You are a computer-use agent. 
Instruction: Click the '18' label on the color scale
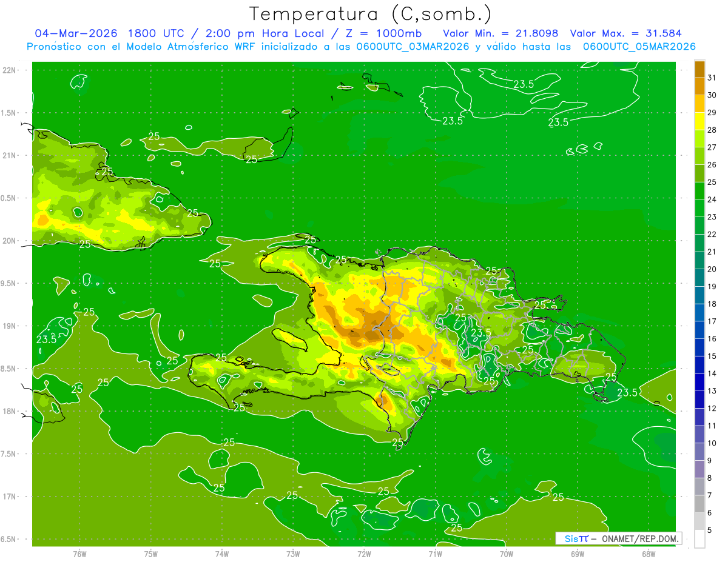click(x=712, y=304)
